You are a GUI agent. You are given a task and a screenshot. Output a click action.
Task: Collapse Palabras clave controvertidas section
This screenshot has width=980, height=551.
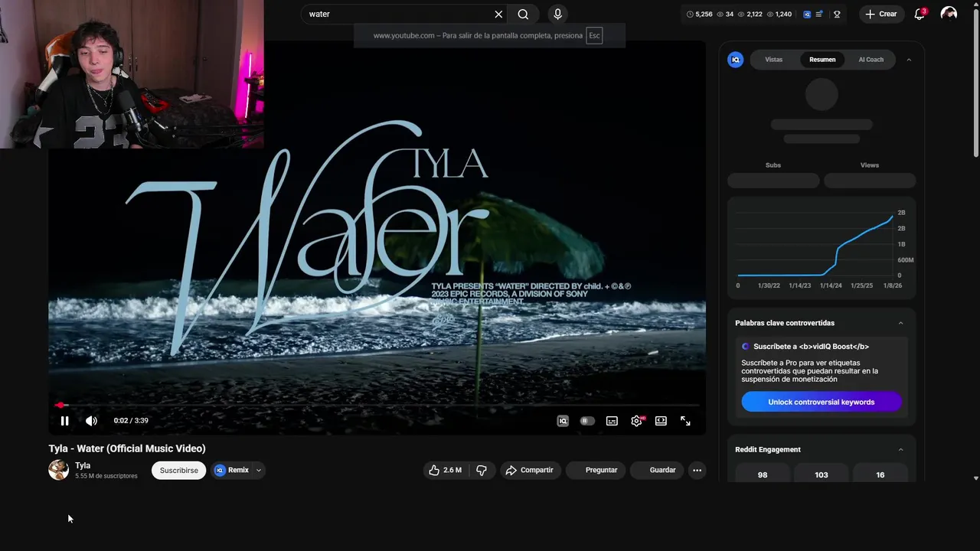900,323
